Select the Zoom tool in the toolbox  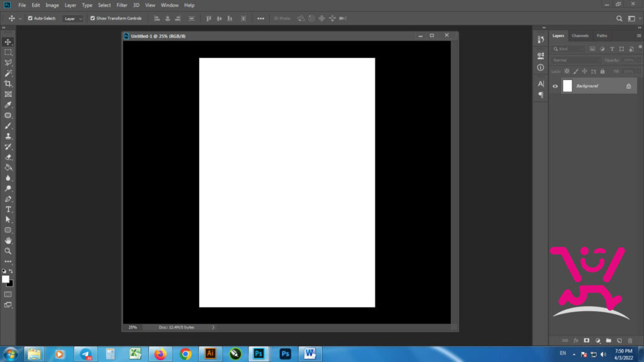(x=8, y=251)
